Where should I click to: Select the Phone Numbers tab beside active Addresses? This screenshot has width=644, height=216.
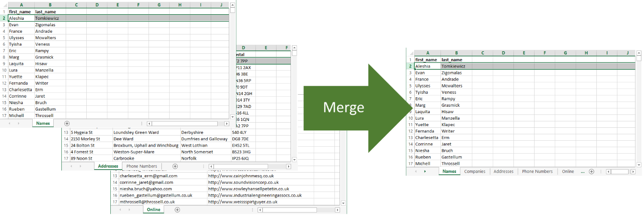click(141, 166)
